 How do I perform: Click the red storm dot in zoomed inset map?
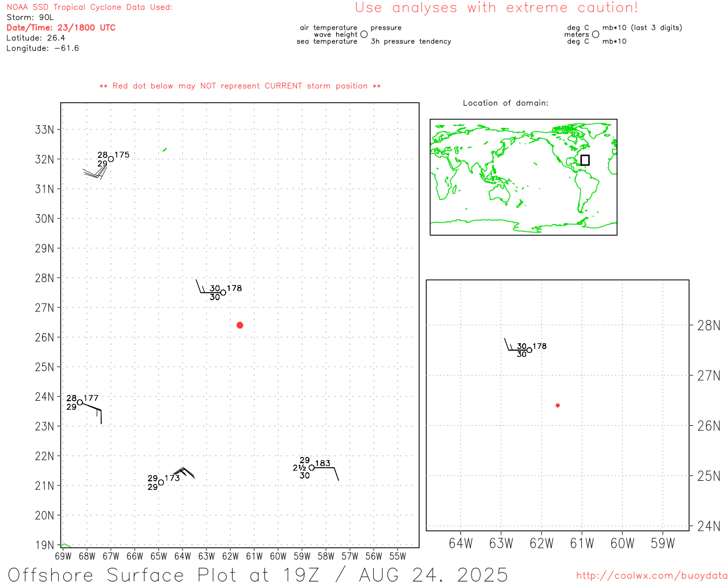tap(558, 405)
